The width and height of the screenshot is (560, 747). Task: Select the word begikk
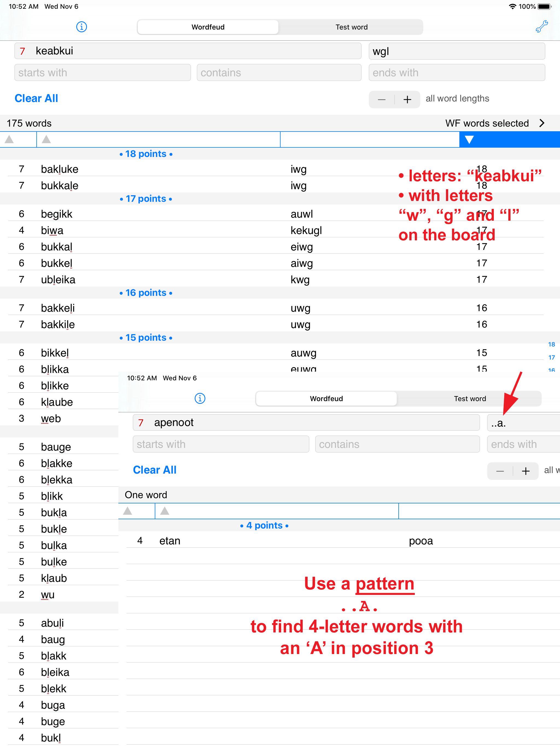(57, 214)
